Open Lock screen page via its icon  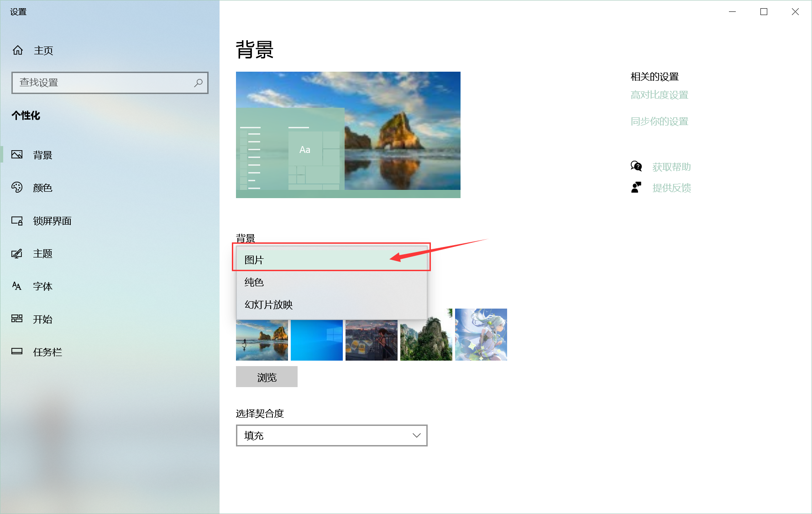[x=17, y=221]
